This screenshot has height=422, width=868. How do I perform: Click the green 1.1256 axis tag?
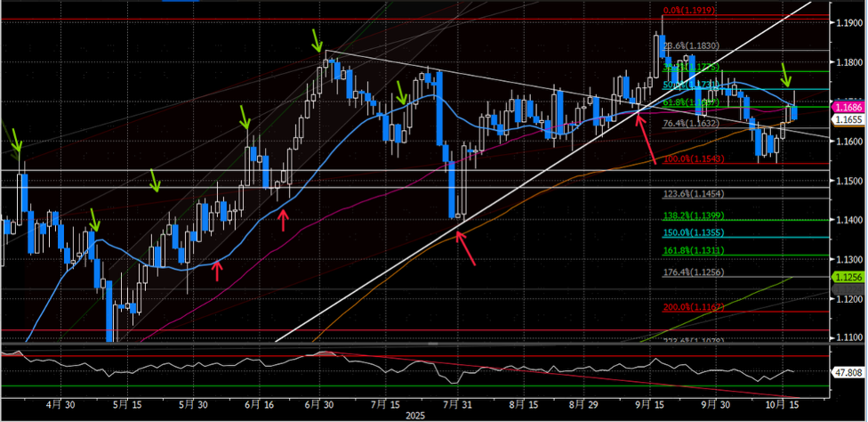click(848, 277)
